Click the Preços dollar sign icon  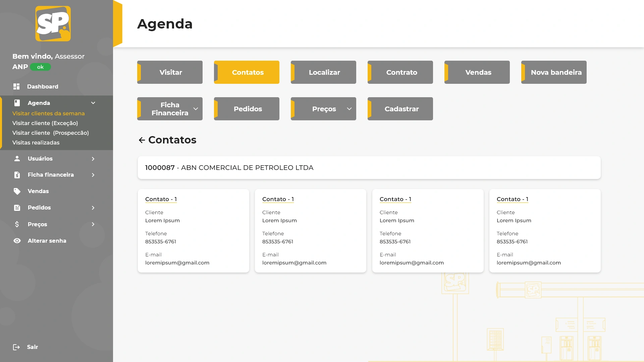[17, 224]
